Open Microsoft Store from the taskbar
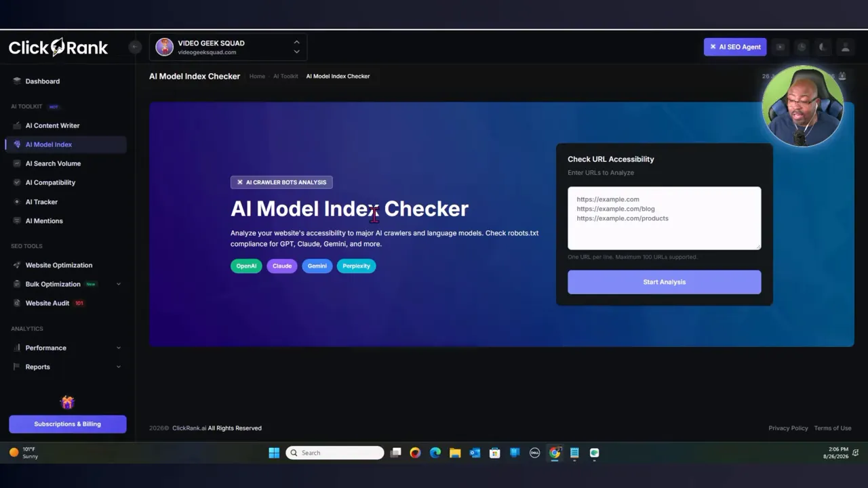This screenshot has width=868, height=488. [x=495, y=453]
